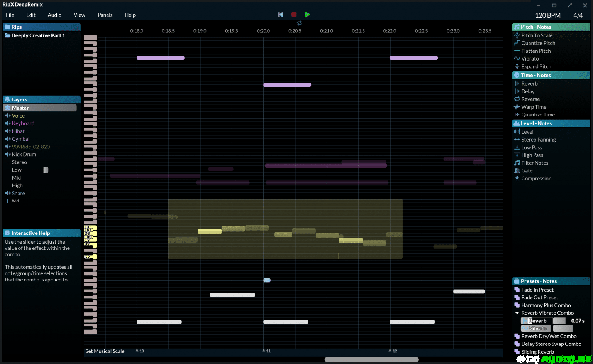Click the 4/4 time signature
Screen dimensions: 593x364
578,15
